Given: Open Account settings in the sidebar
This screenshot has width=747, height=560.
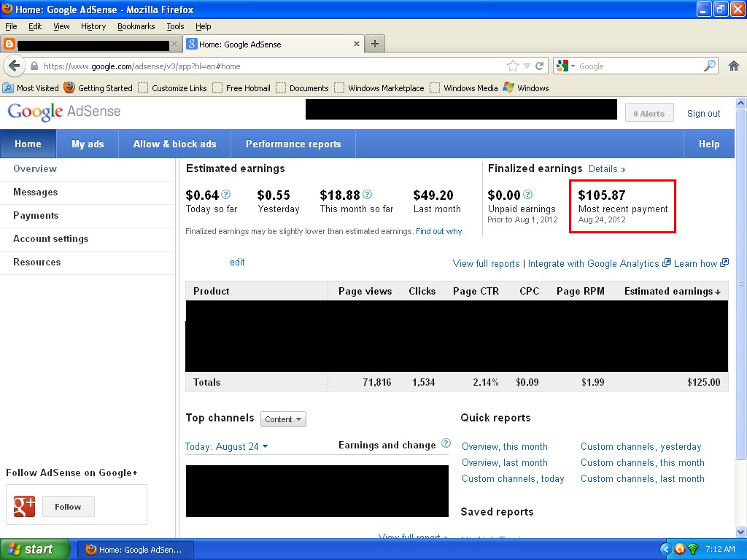Looking at the screenshot, I should click(x=88, y=239).
